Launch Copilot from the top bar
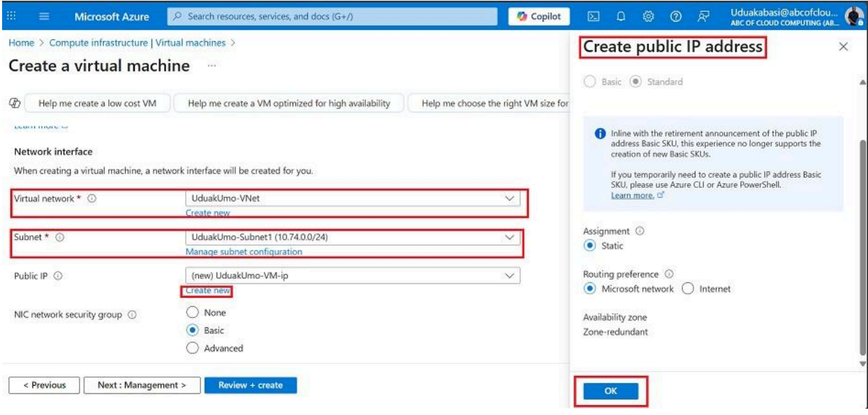Image resolution: width=868 pixels, height=415 pixels. pos(540,16)
